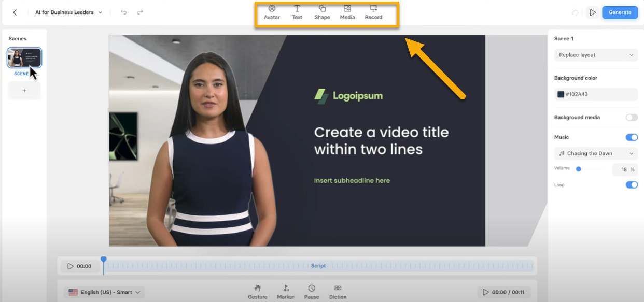
Task: Expand the AI for Business Leaders title menu
Action: [68, 12]
